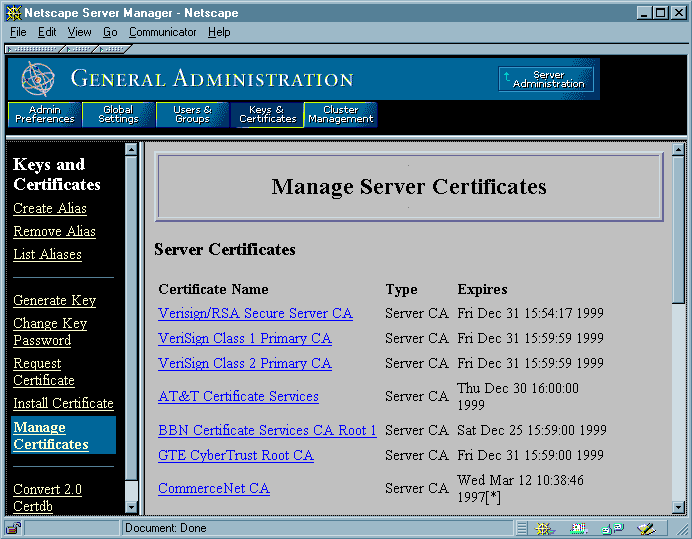Open Composer from the component bar icon
This screenshot has width=692, height=539.
(646, 528)
